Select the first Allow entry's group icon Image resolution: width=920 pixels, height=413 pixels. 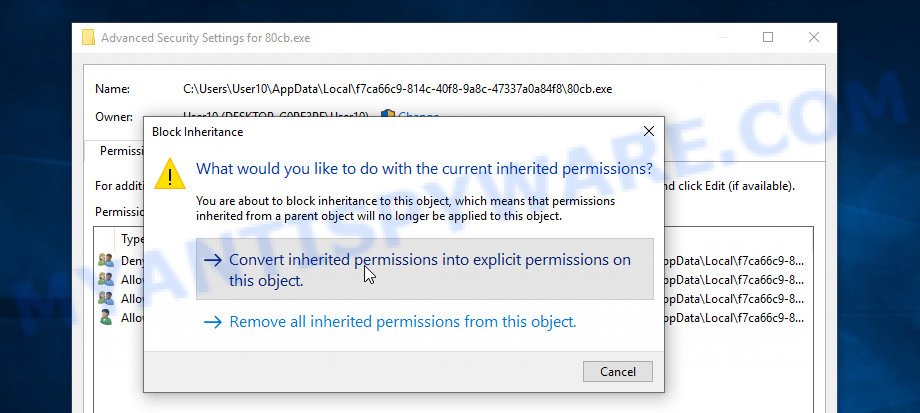click(x=106, y=279)
